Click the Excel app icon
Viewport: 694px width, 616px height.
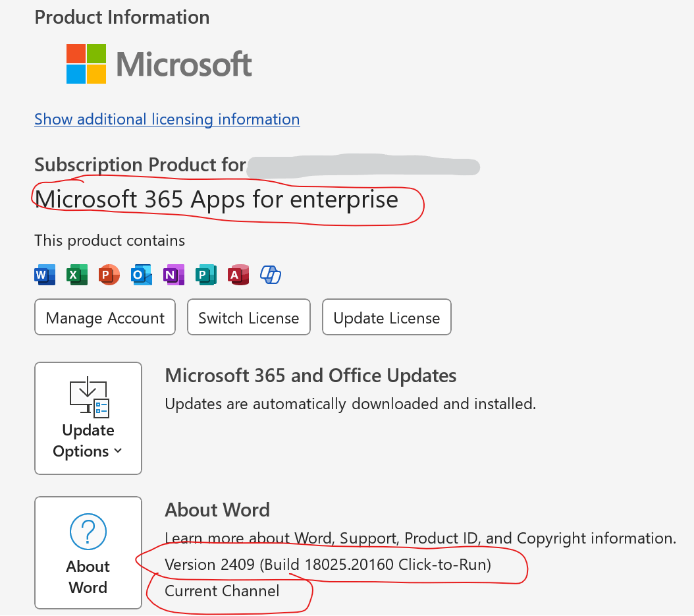tap(77, 275)
